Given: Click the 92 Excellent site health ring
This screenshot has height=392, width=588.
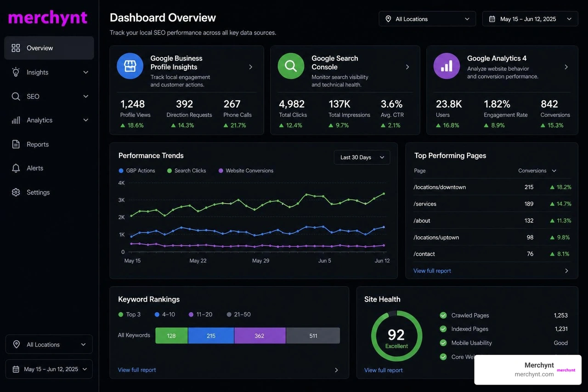Looking at the screenshot, I should pos(396,336).
